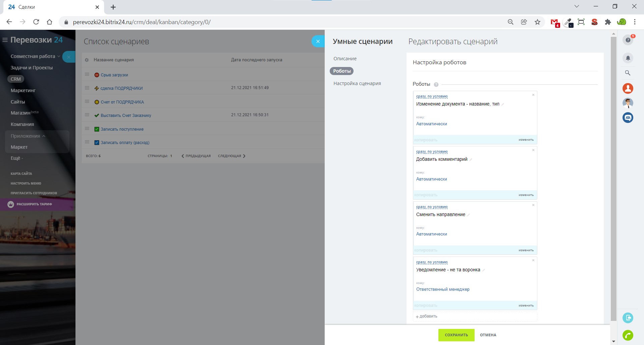The width and height of the screenshot is (644, 345).
Task: Open Компания in the left menu
Action: pos(22,124)
